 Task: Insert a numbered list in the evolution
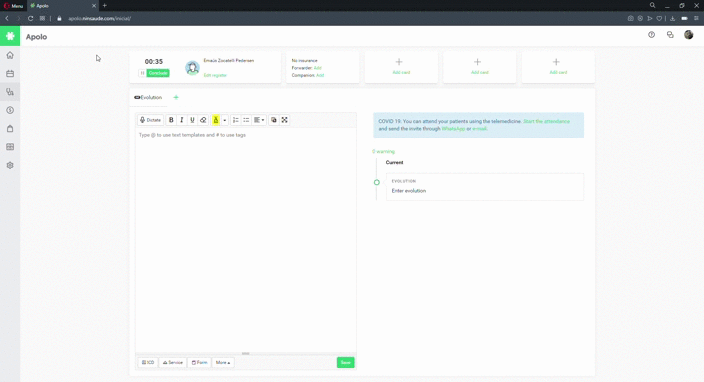236,120
